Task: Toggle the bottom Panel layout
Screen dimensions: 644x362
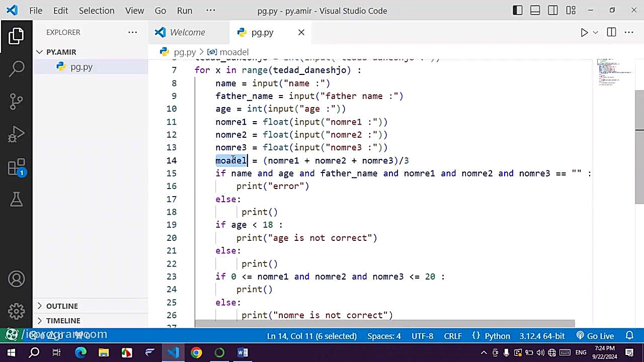Action: (535, 11)
